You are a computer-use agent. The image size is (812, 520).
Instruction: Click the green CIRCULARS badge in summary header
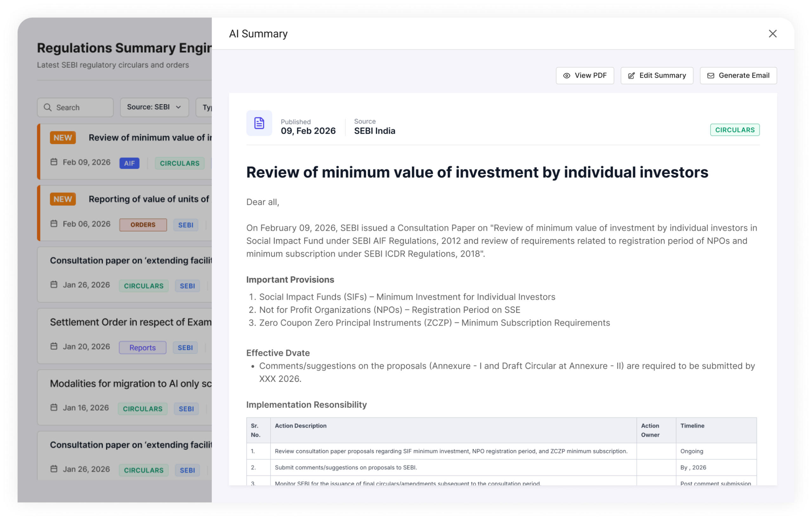click(x=735, y=130)
